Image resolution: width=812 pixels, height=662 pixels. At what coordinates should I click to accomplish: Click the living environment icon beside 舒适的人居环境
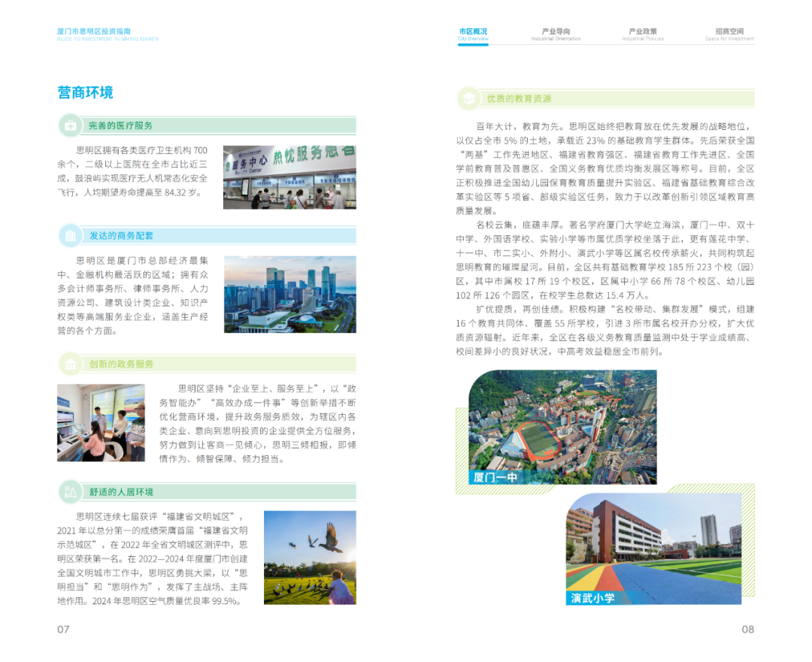tap(70, 492)
